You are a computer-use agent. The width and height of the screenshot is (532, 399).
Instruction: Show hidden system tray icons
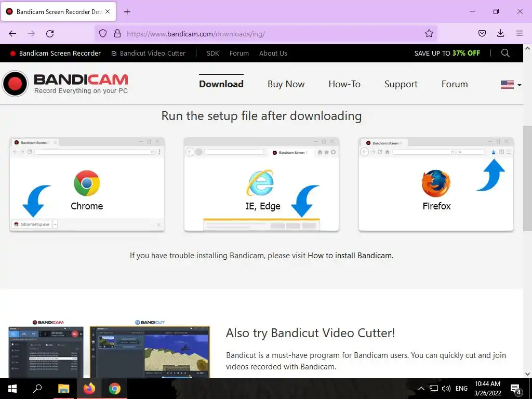(421, 389)
